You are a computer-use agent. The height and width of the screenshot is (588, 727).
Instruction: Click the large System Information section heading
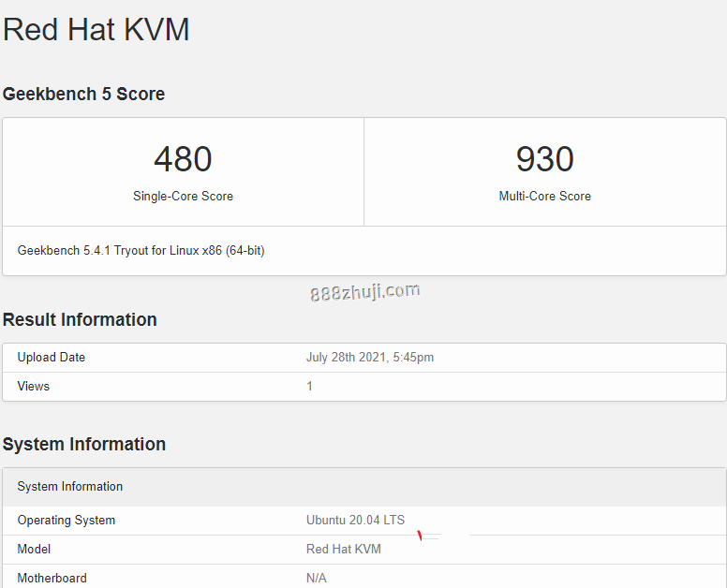[84, 444]
